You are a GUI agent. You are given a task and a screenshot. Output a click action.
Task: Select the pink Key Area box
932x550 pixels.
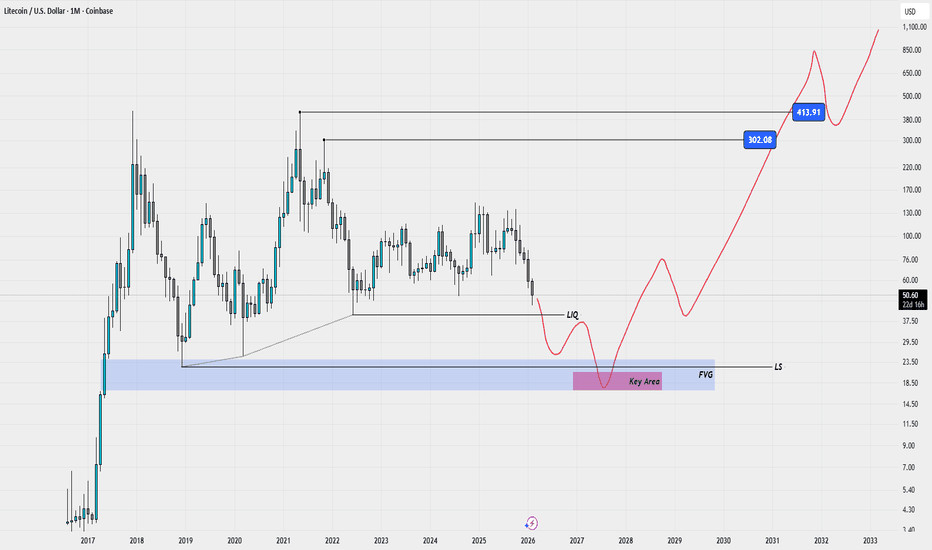(x=617, y=381)
